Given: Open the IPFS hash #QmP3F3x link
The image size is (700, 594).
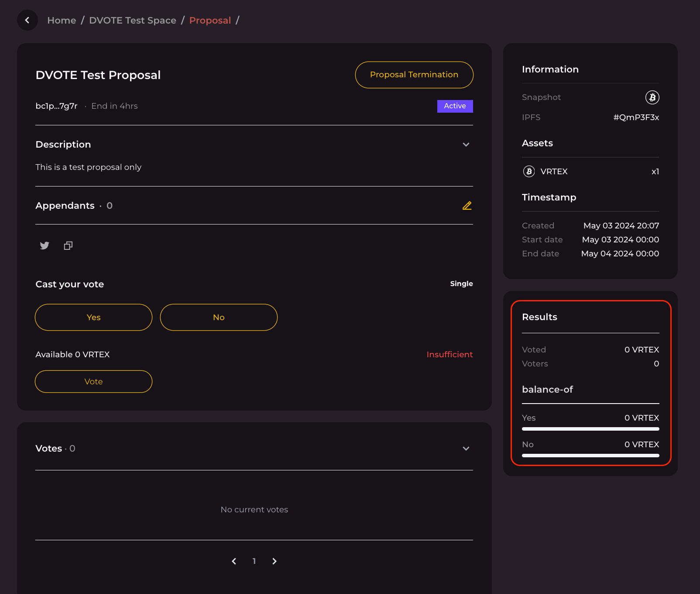Looking at the screenshot, I should point(636,117).
